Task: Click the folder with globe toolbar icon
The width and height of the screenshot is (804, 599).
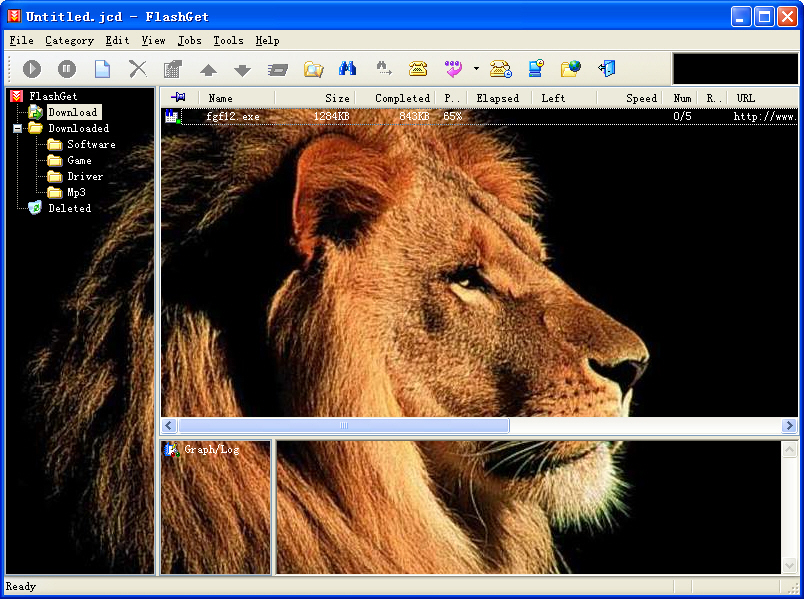Action: (x=571, y=69)
